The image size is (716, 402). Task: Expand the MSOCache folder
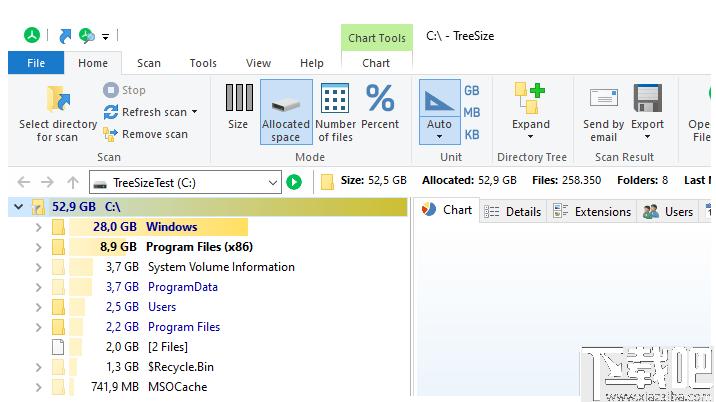[38, 387]
